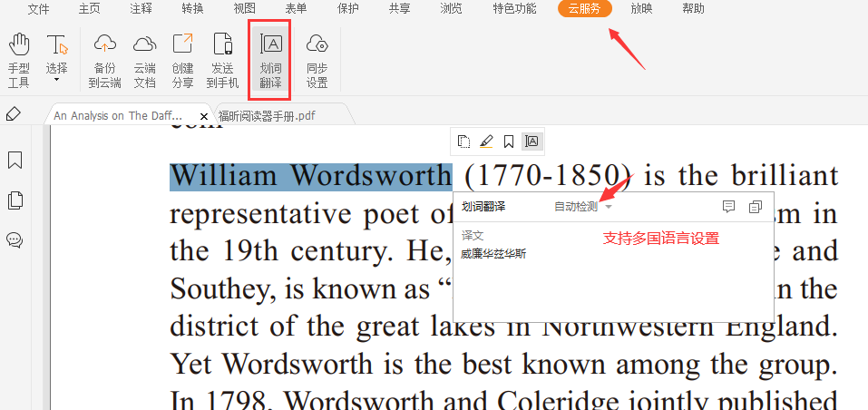Select the 手型工具 hand tool
This screenshot has height=410, width=868.
click(19, 60)
